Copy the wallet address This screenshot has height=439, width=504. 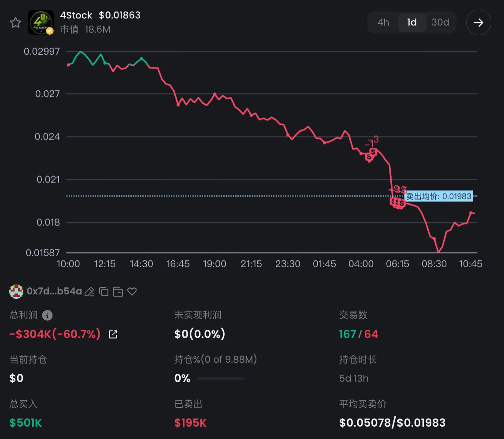(104, 292)
